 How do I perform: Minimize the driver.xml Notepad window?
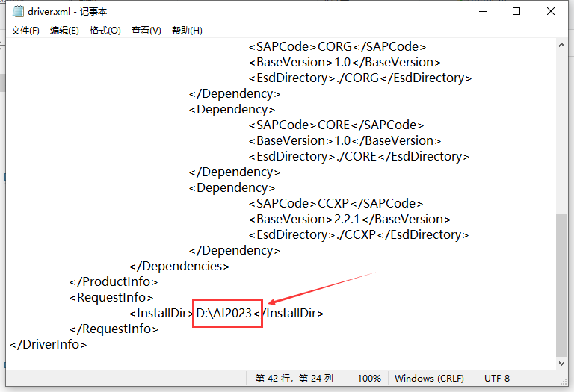pyautogui.click(x=483, y=11)
